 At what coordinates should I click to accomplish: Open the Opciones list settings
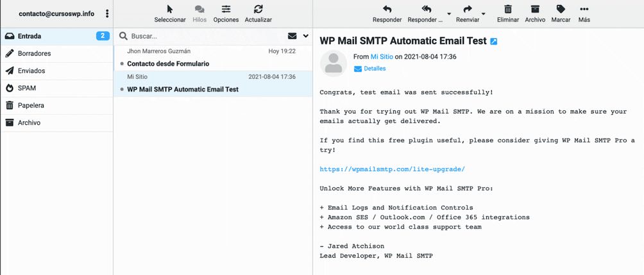coord(226,13)
